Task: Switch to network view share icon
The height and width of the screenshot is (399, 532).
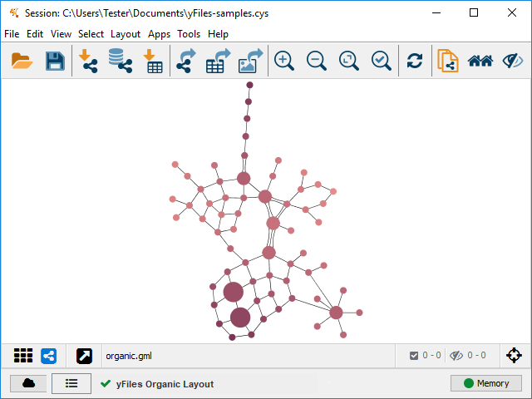Action: 48,356
